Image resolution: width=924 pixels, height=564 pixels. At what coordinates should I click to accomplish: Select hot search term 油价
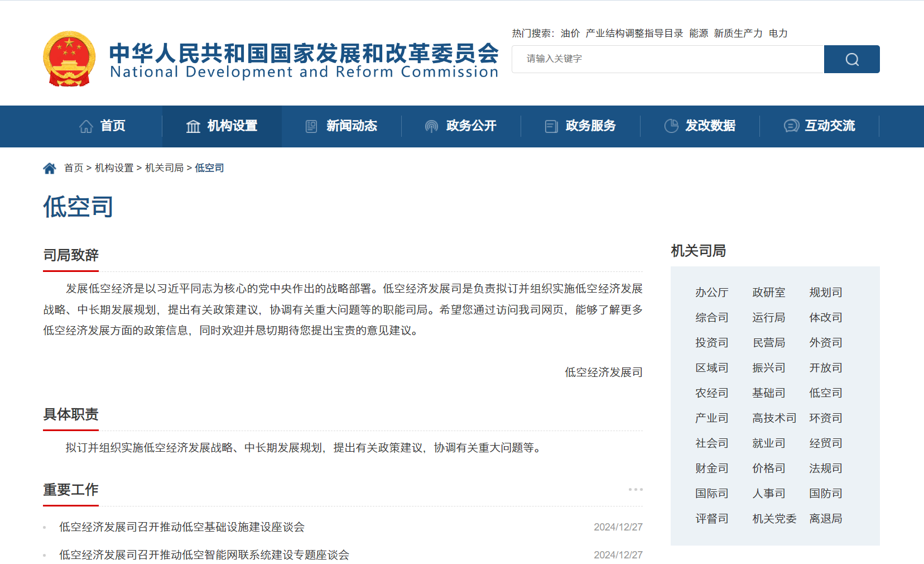pyautogui.click(x=570, y=34)
